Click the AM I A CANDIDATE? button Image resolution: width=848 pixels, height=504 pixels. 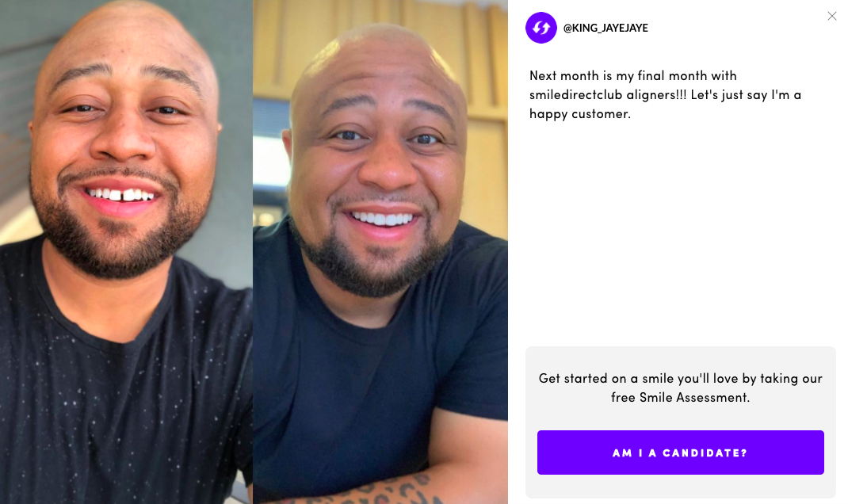click(680, 452)
